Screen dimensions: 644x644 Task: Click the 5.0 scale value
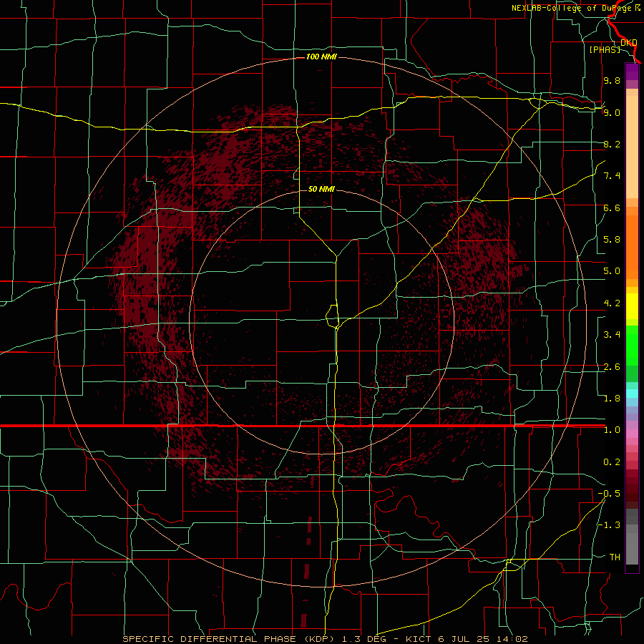[x=612, y=271]
